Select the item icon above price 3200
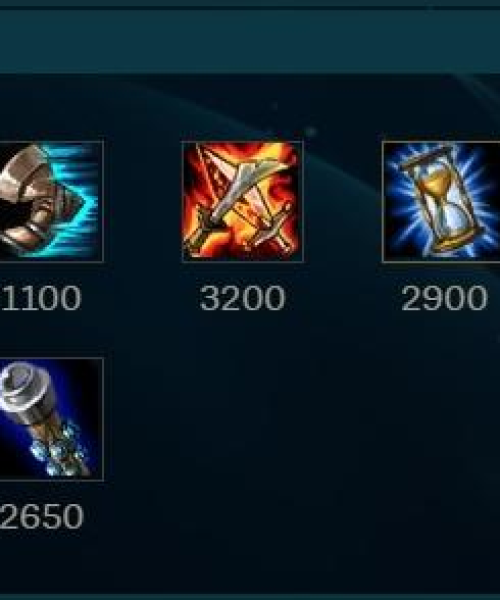The image size is (500, 600). (x=243, y=202)
